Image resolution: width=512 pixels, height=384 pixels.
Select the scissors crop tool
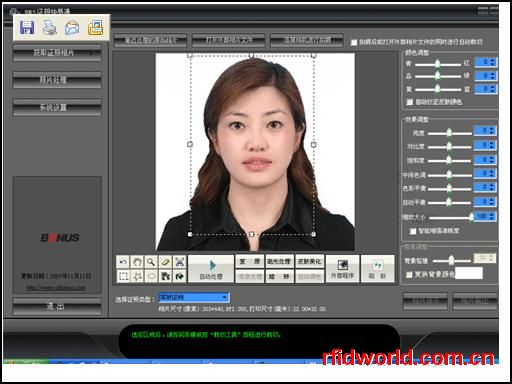(179, 262)
